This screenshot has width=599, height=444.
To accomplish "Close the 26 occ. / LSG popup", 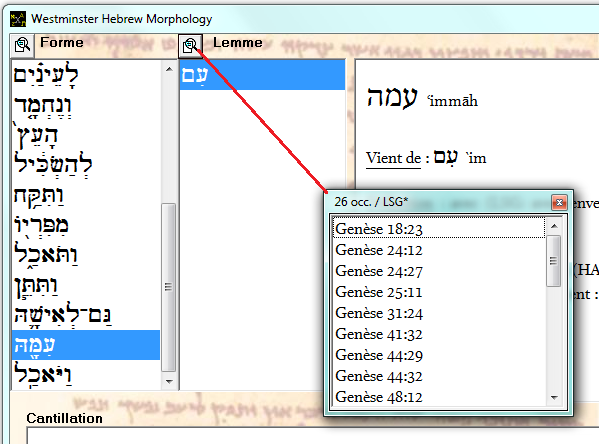I will click(x=559, y=202).
